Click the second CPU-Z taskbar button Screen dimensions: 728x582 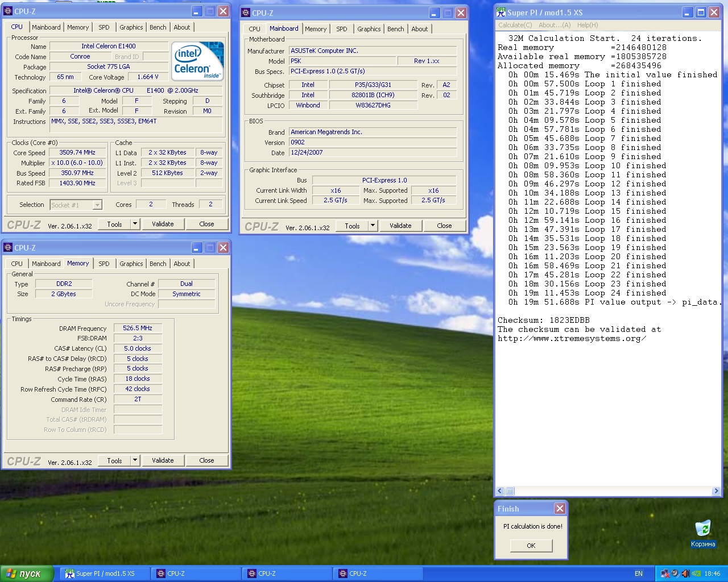(287, 573)
